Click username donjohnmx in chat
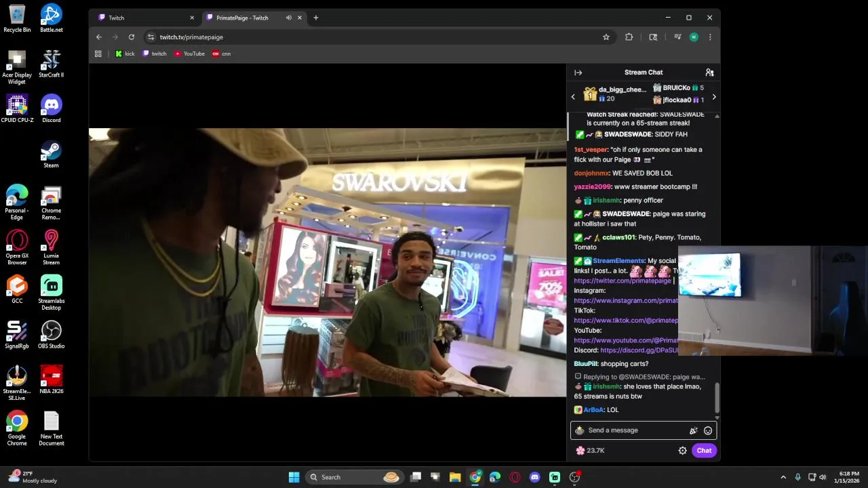 click(x=591, y=174)
